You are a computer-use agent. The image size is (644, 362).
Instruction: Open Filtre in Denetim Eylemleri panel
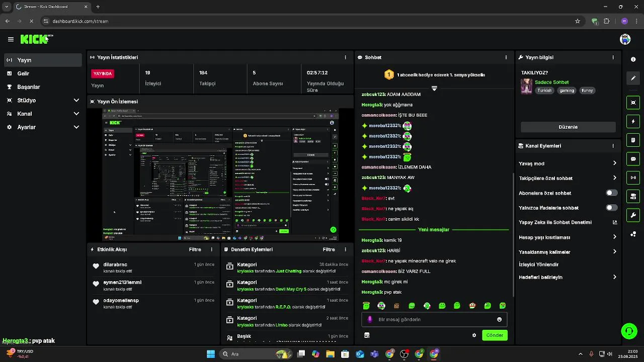[x=329, y=249]
